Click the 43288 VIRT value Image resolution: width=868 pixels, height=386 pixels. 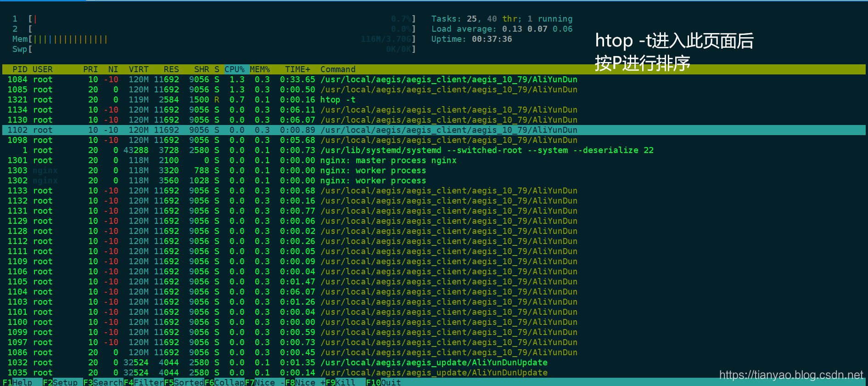[136, 150]
